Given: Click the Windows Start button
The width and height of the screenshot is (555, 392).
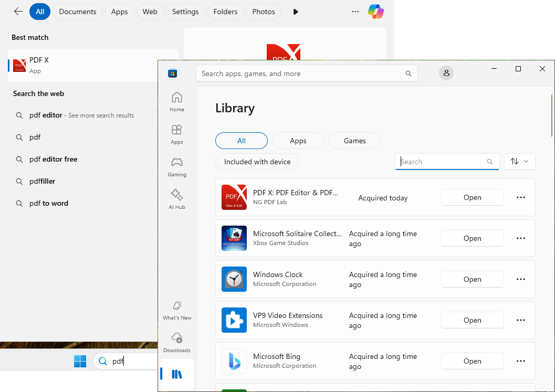Looking at the screenshot, I should point(80,361).
